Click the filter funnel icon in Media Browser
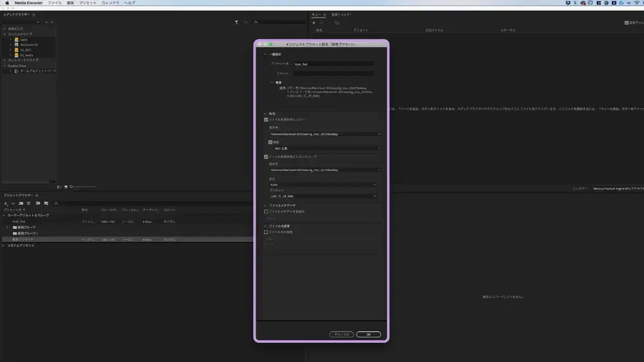 coord(237,22)
